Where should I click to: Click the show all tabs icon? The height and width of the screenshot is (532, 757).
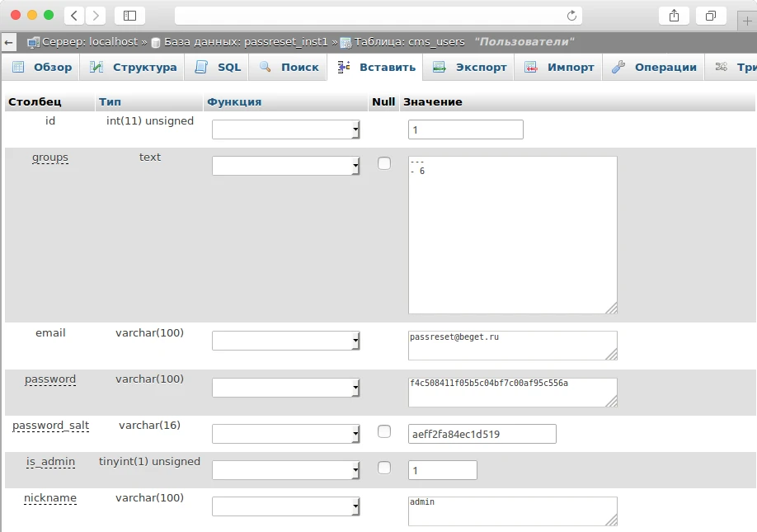(710, 16)
